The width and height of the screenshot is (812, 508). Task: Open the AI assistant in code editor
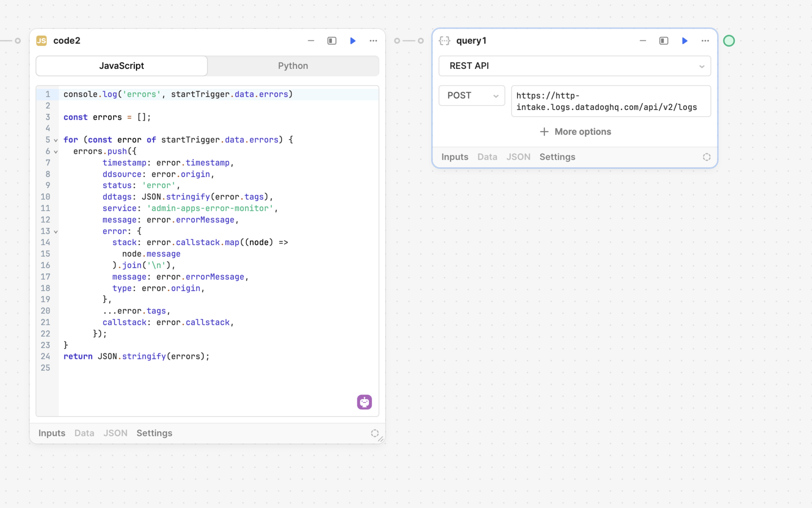click(364, 402)
